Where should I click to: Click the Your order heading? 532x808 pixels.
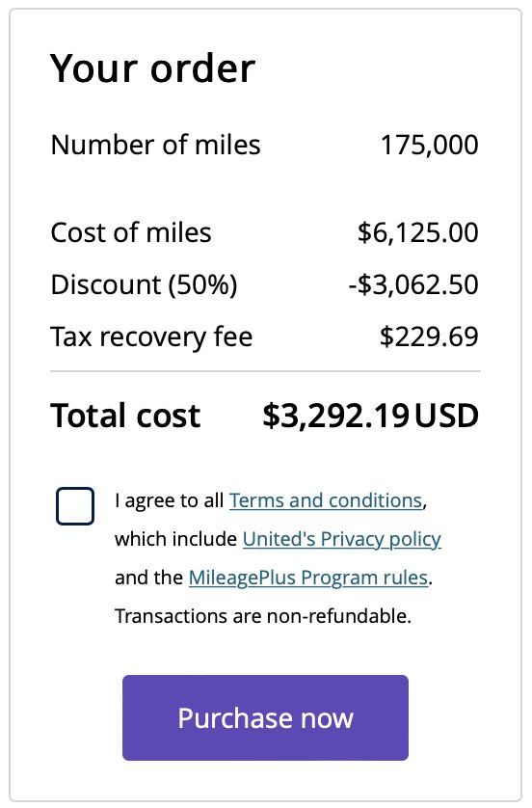pyautogui.click(x=152, y=68)
